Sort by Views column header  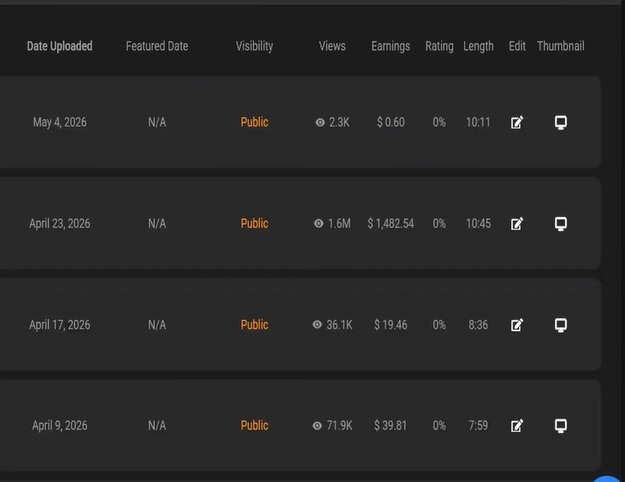(x=332, y=46)
